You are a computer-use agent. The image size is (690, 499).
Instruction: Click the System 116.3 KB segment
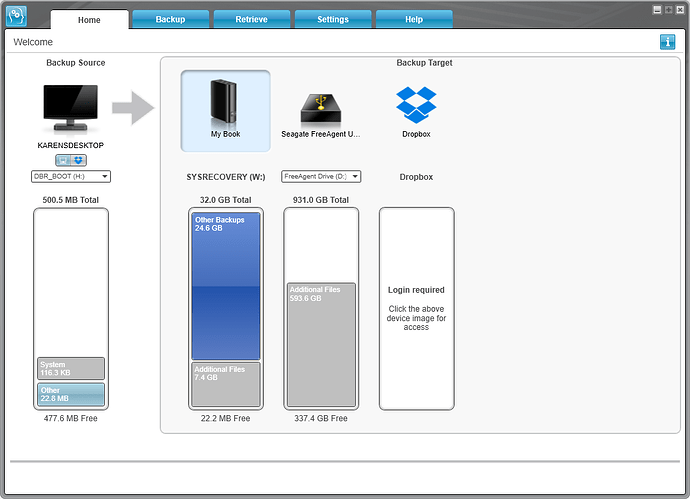[71, 369]
